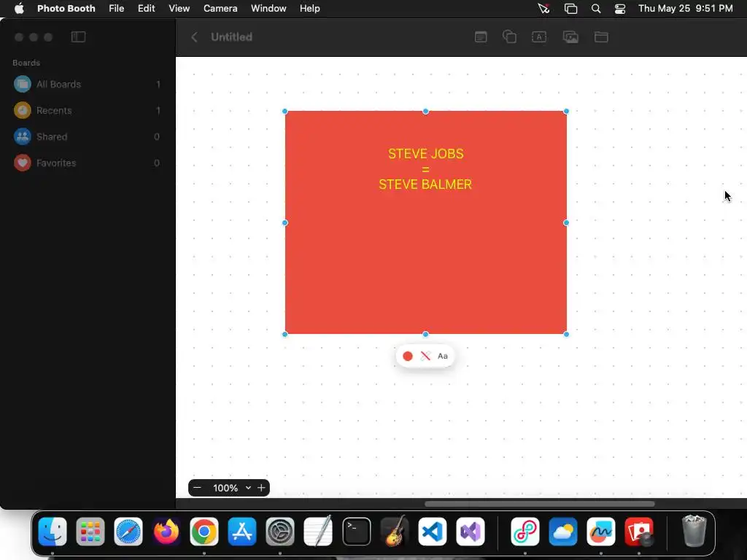Open the pink and teal loop app in the Dock
The image size is (747, 560).
(x=525, y=532)
